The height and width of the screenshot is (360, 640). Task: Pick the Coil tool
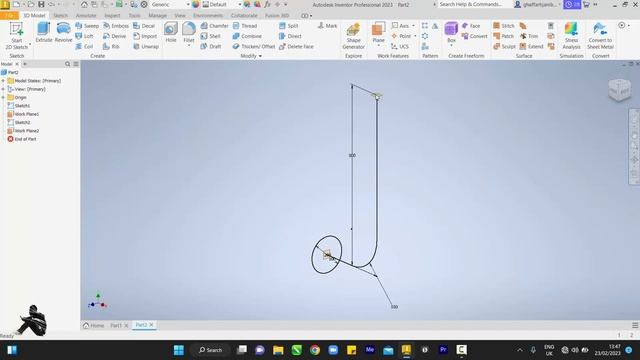[x=84, y=47]
